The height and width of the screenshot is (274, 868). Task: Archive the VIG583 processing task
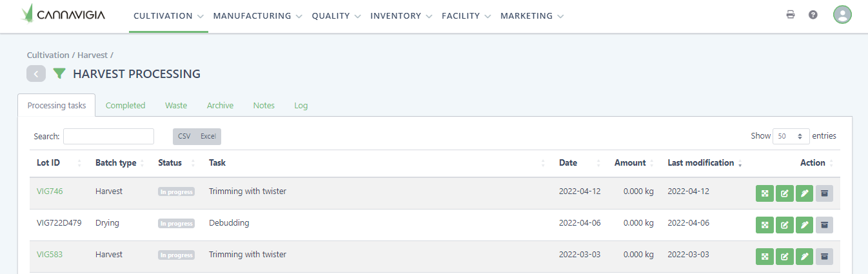[x=824, y=257]
